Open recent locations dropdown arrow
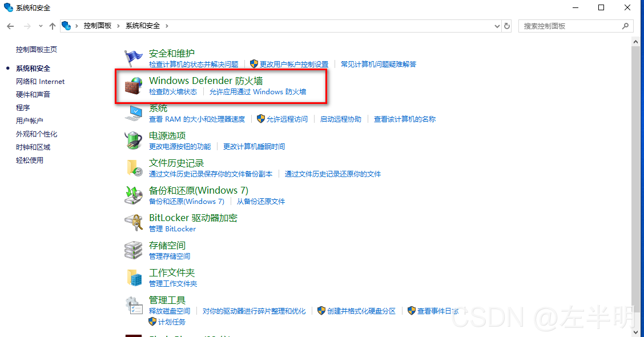644x337 pixels. pyautogui.click(x=40, y=26)
